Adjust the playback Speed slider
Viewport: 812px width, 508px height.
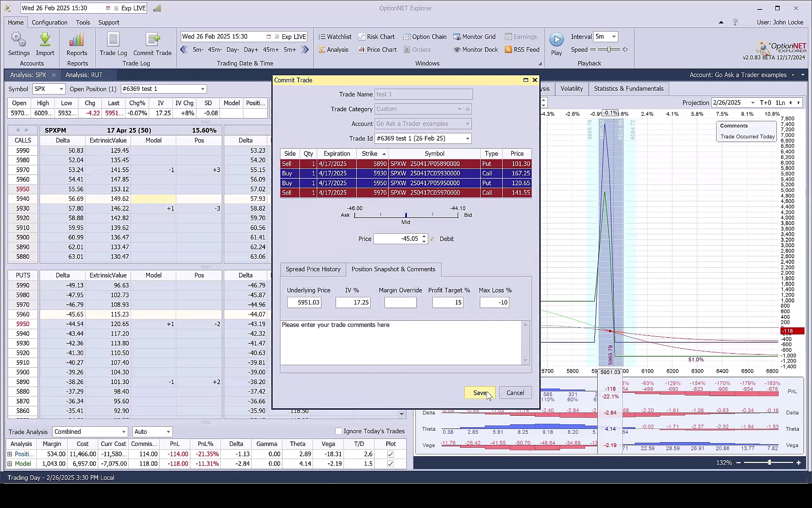609,49
